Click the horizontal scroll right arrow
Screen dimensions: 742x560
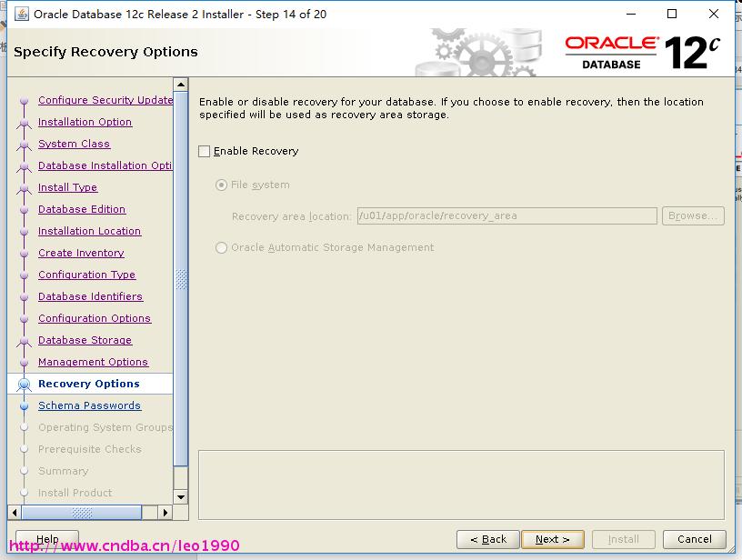pyautogui.click(x=165, y=512)
